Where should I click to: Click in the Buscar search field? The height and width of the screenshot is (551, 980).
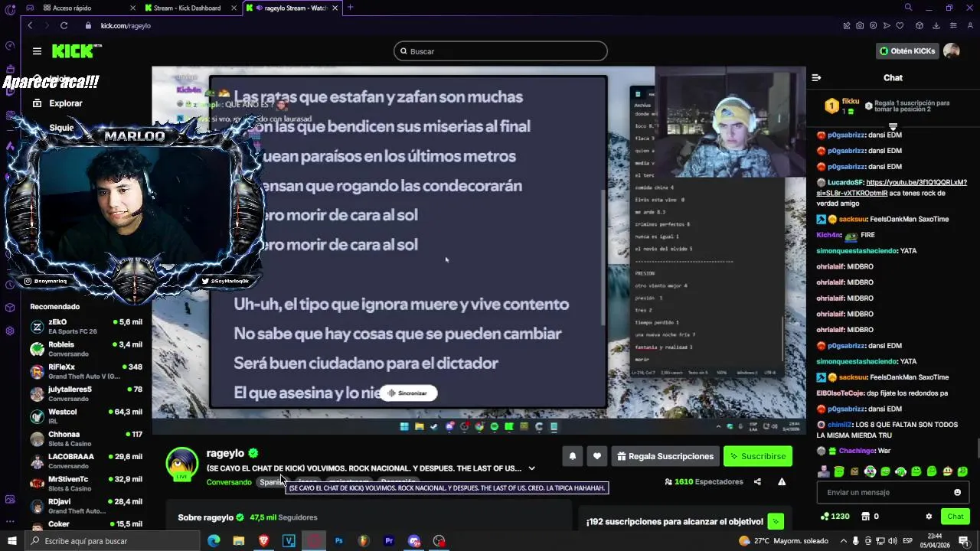tap(501, 51)
